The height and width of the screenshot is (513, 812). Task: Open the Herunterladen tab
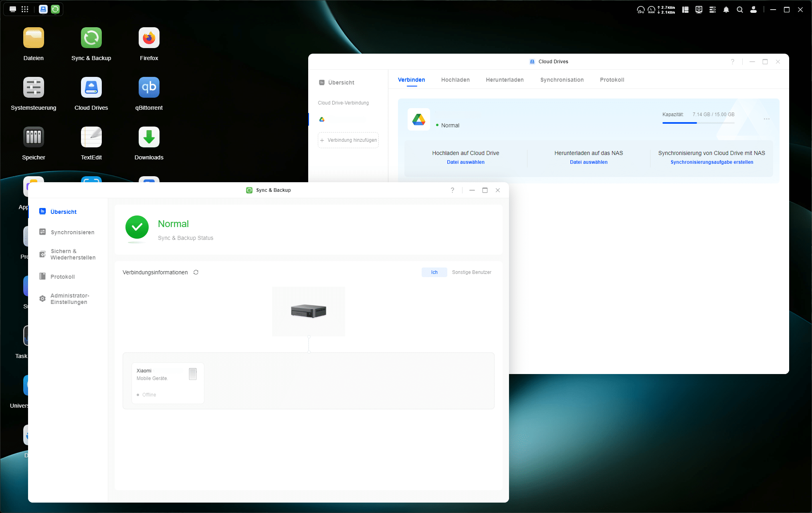coord(504,80)
